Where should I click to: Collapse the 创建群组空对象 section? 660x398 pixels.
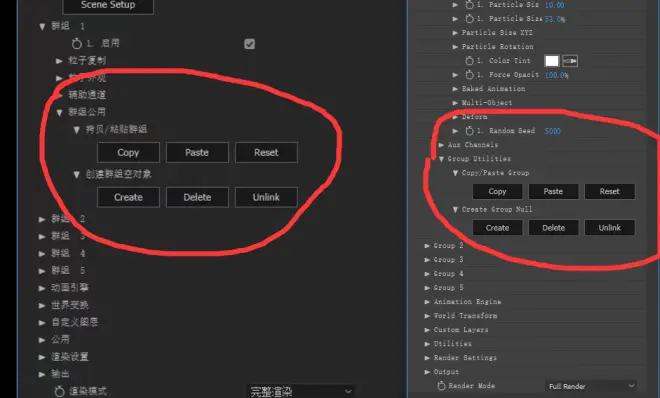tap(76, 175)
